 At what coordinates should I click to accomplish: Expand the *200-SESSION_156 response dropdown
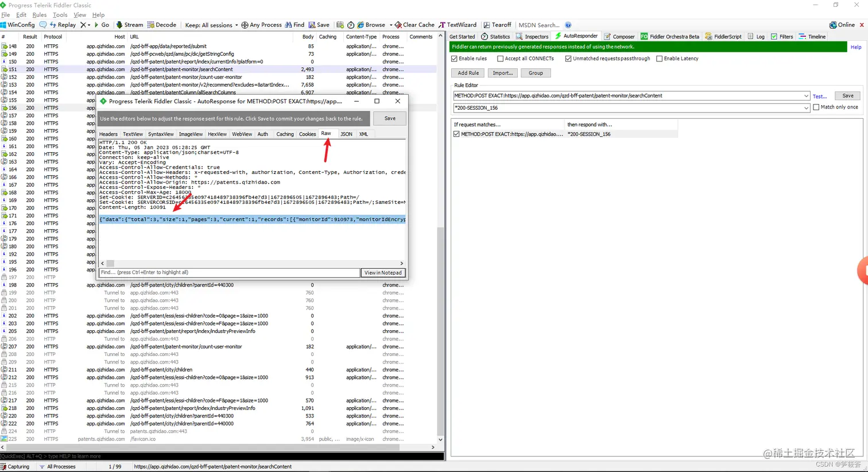[x=806, y=108]
